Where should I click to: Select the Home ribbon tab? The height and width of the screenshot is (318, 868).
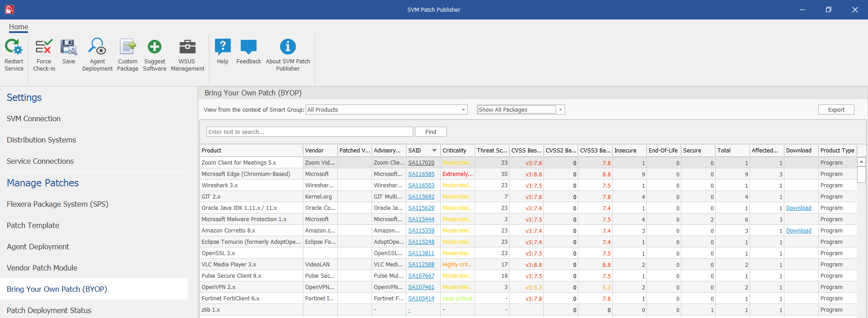point(19,27)
